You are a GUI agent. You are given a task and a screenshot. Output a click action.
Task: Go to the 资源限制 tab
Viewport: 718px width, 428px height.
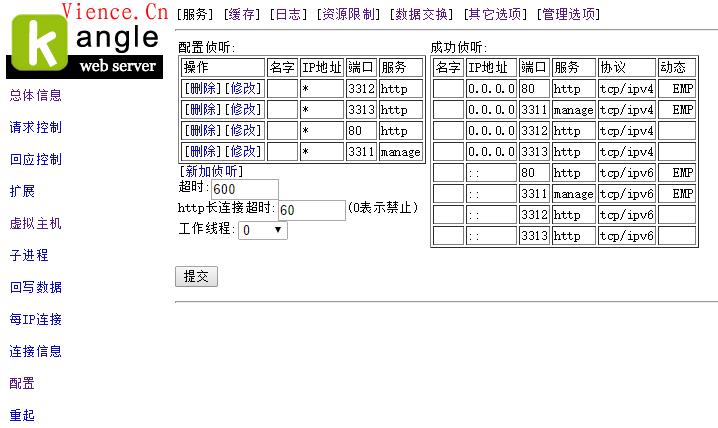349,14
